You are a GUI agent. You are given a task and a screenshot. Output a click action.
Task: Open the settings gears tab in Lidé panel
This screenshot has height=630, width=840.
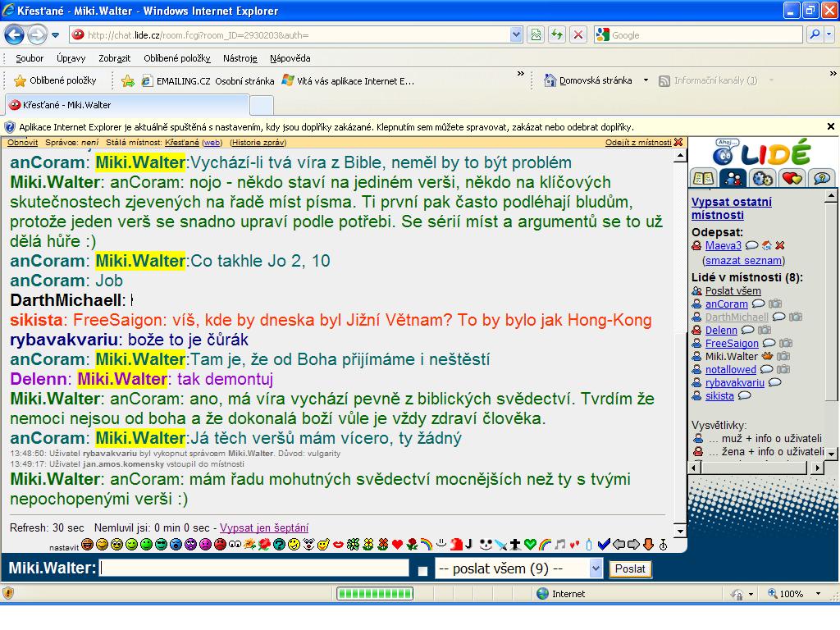pos(762,178)
